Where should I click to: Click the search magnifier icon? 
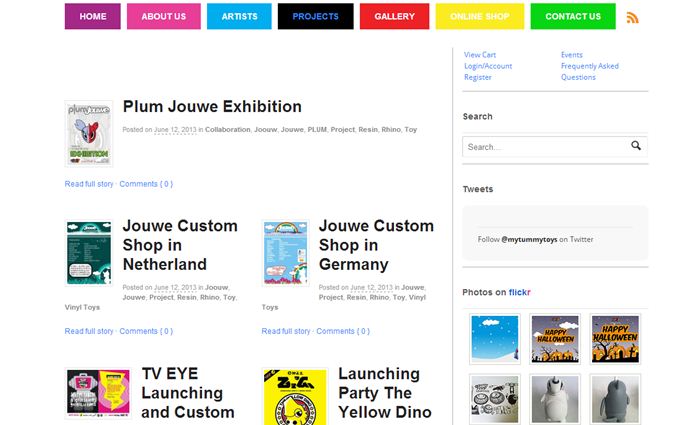(636, 146)
